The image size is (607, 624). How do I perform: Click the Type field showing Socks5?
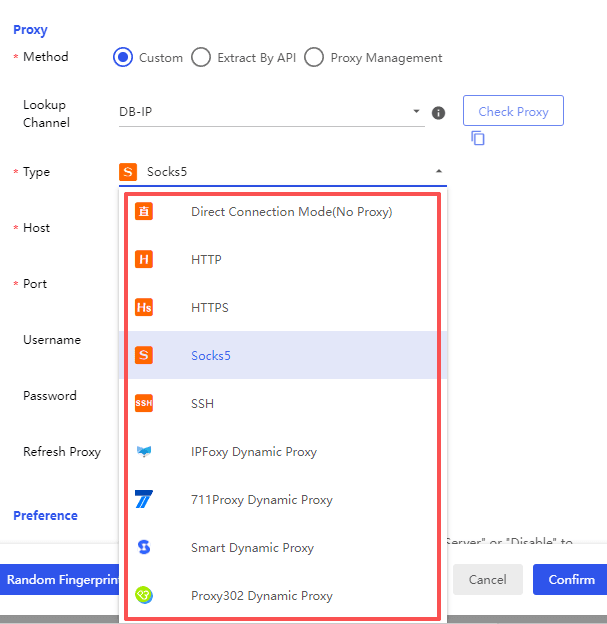[x=283, y=172]
